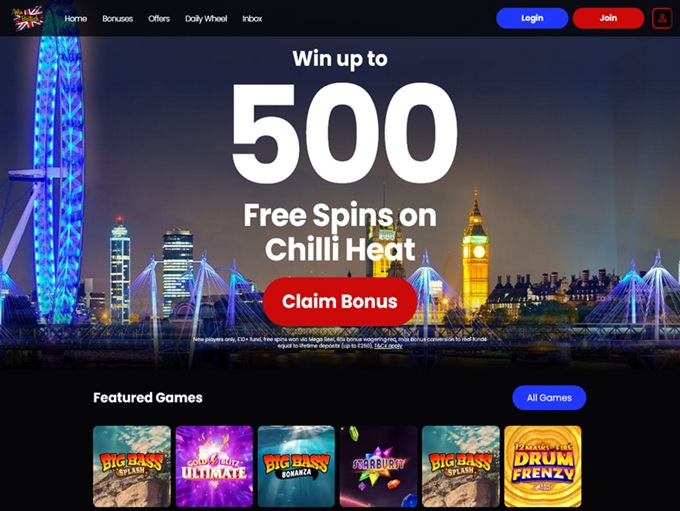Open the Home menu item

75,19
